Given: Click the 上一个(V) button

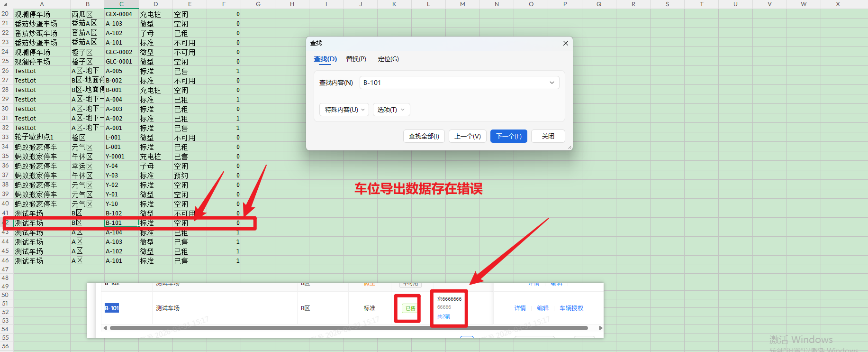Looking at the screenshot, I should pyautogui.click(x=468, y=136).
